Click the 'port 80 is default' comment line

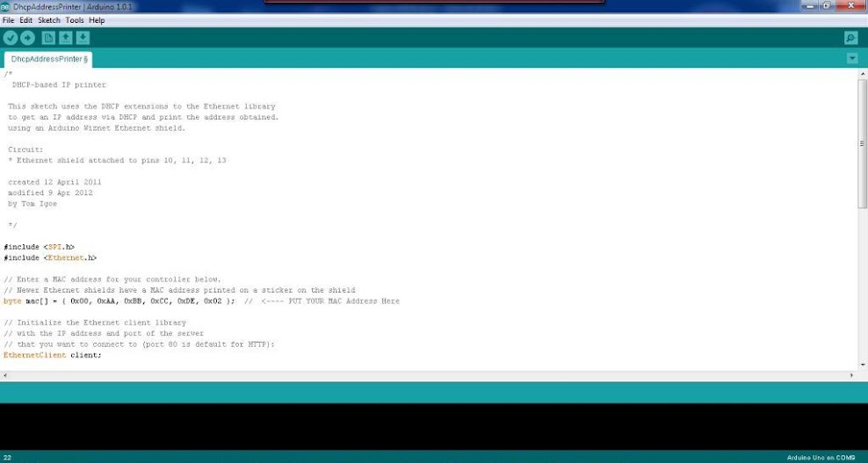pos(139,344)
